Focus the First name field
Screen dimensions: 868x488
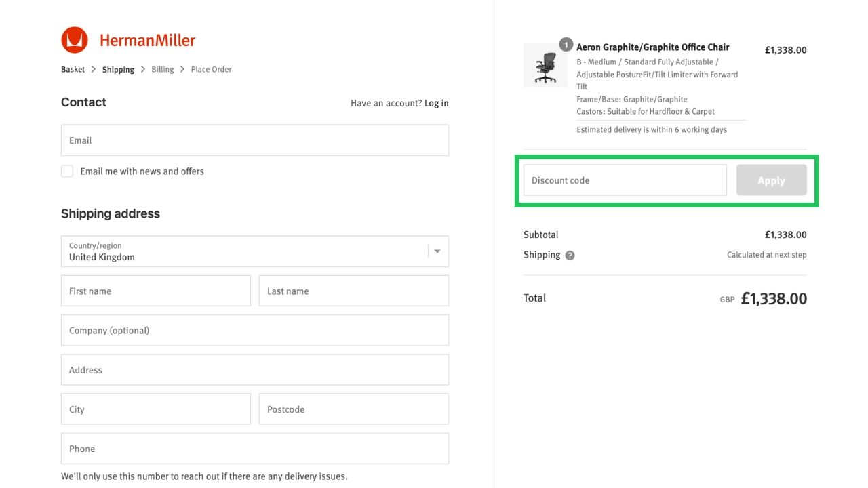coord(156,291)
